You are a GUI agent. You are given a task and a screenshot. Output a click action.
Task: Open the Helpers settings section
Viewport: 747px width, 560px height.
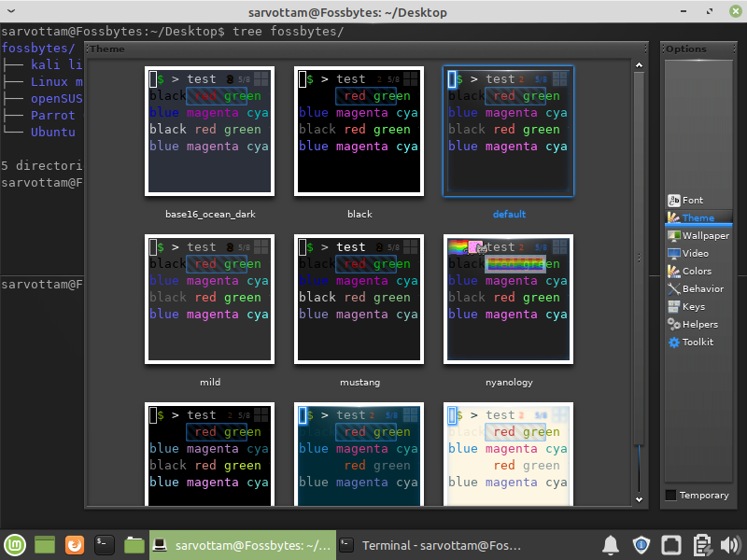point(699,324)
